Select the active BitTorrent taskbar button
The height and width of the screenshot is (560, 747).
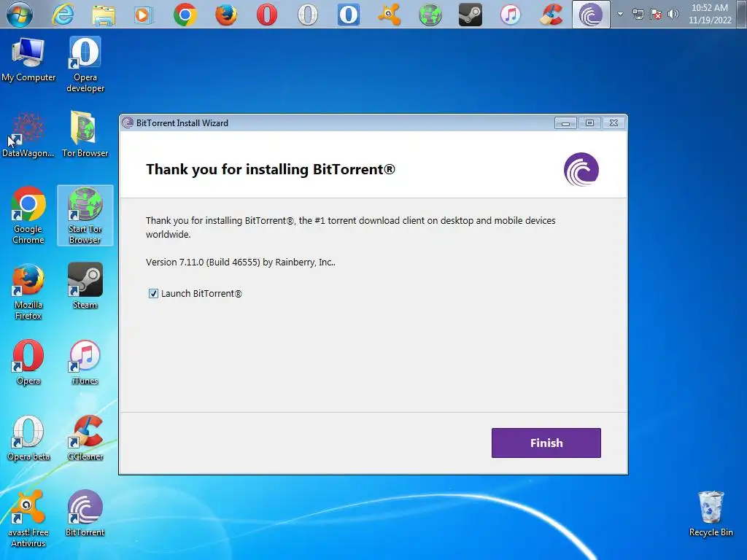point(591,15)
